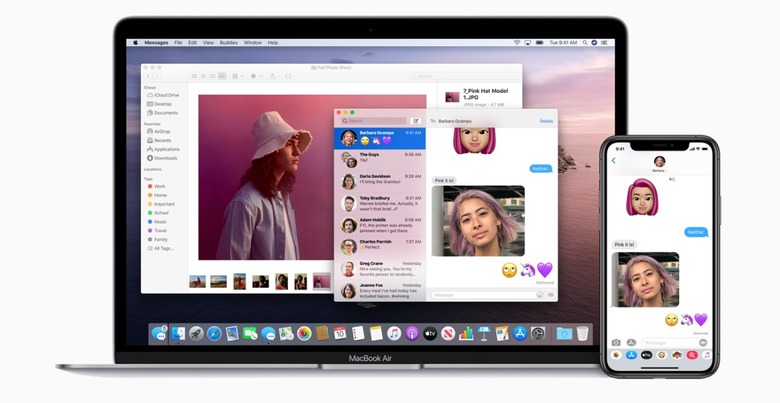
Task: Tap the back chevron on the iPhone
Action: pos(613,160)
